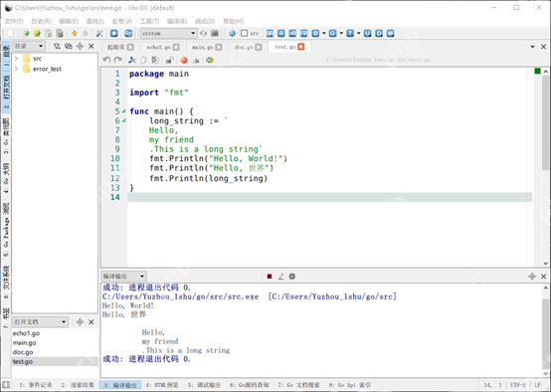Toggle the src checkbox in the toolbar
Screen dimensions: 551x392
click(x=245, y=33)
